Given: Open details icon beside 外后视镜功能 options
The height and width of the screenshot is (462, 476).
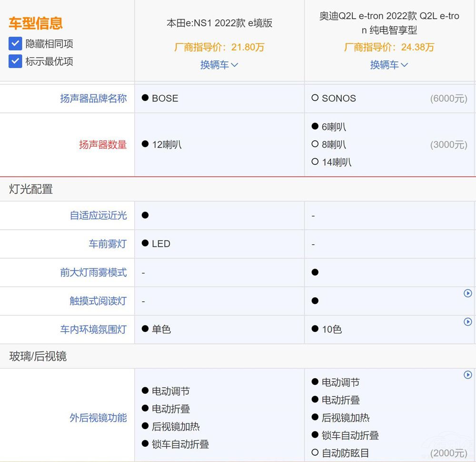Looking at the screenshot, I should point(467,375).
